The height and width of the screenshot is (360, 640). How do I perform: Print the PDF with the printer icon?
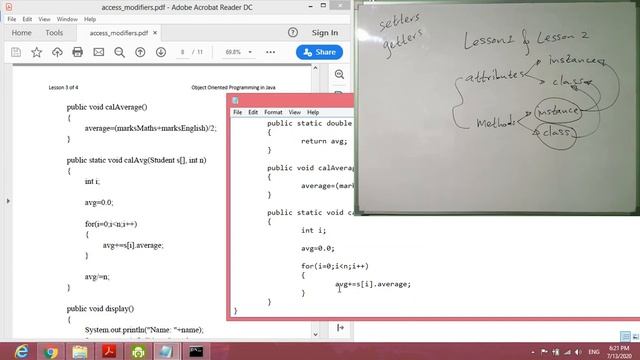[78, 52]
